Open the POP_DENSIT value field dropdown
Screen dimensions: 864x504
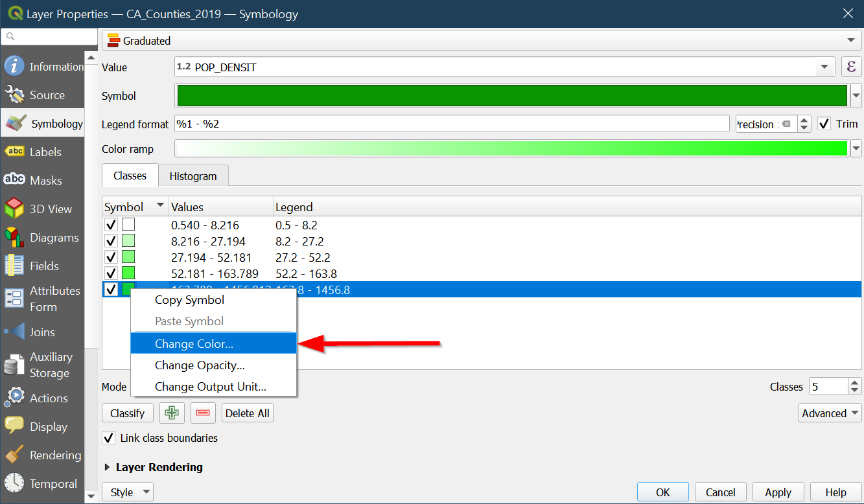(x=824, y=67)
